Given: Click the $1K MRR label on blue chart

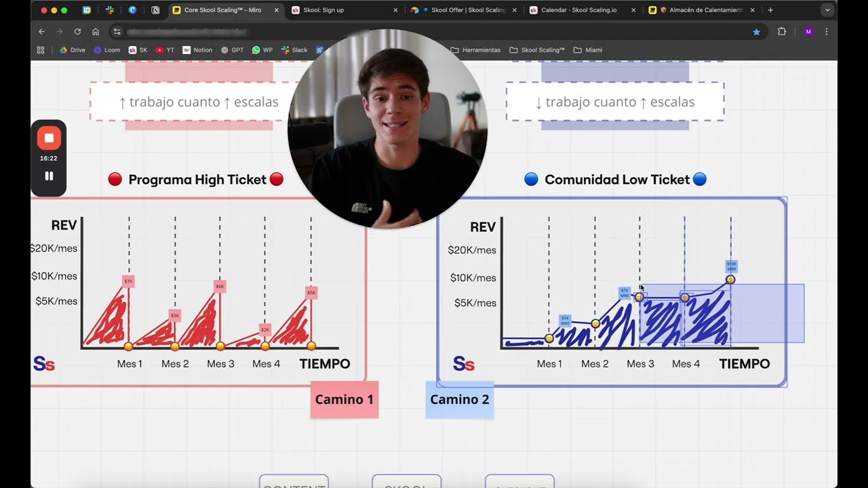Looking at the screenshot, I should 565,320.
